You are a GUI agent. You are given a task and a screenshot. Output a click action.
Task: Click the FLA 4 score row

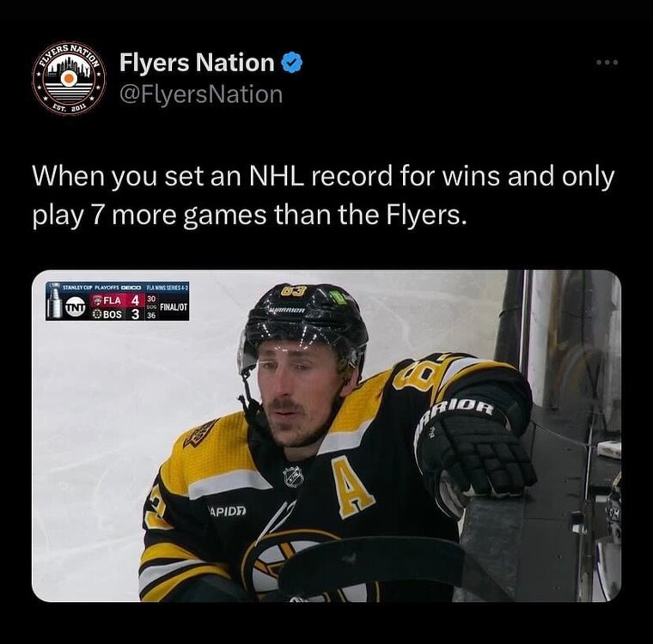116,301
